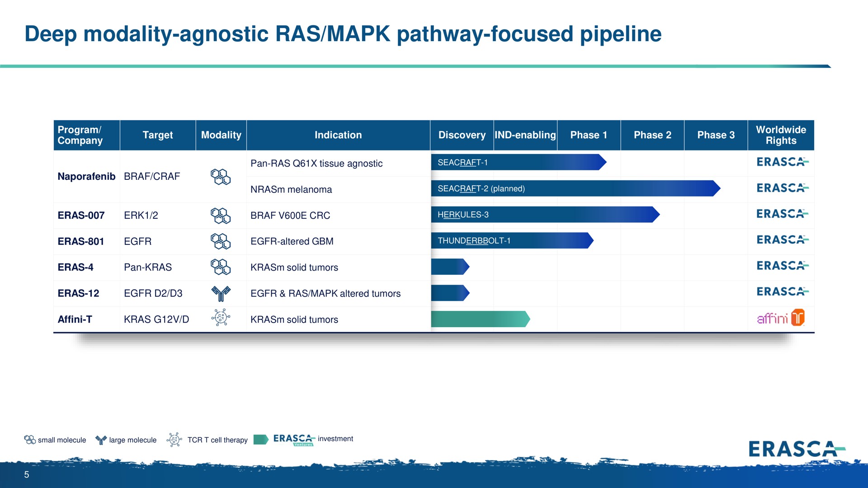Screen dimensions: 868x488
Task: Click the Erasca logo in the ERAS-4 row
Action: (783, 266)
